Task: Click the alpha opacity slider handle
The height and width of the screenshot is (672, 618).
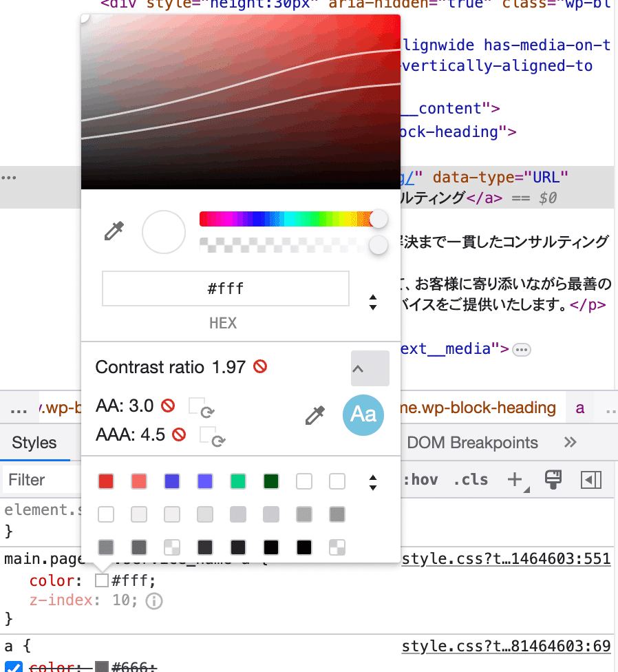Action: [379, 244]
